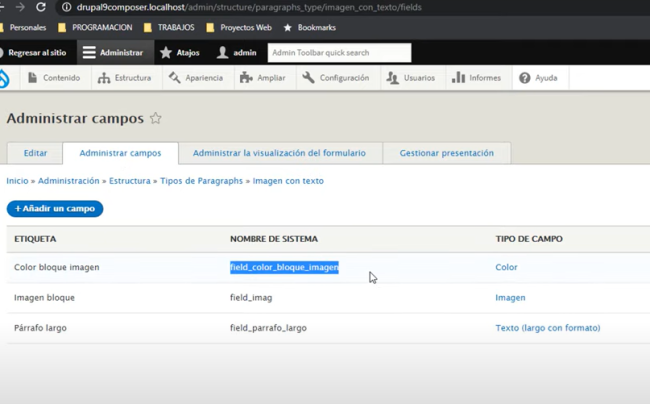The width and height of the screenshot is (650, 404).
Task: Open Administrar la visualización del formulario tab
Action: [x=279, y=153]
